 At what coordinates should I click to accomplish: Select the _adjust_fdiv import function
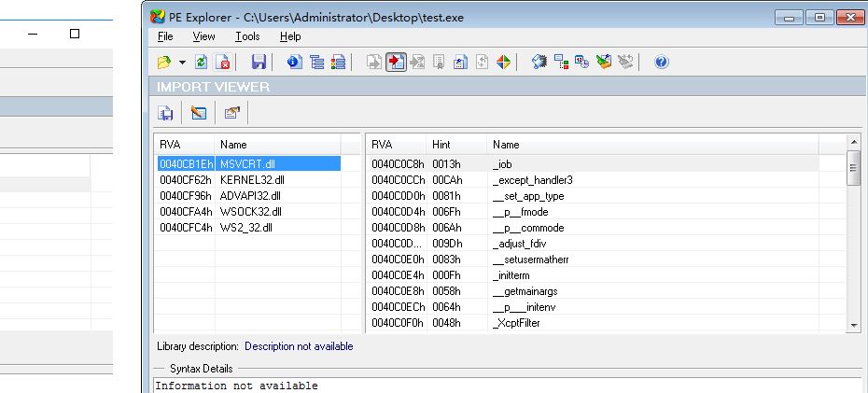click(519, 244)
